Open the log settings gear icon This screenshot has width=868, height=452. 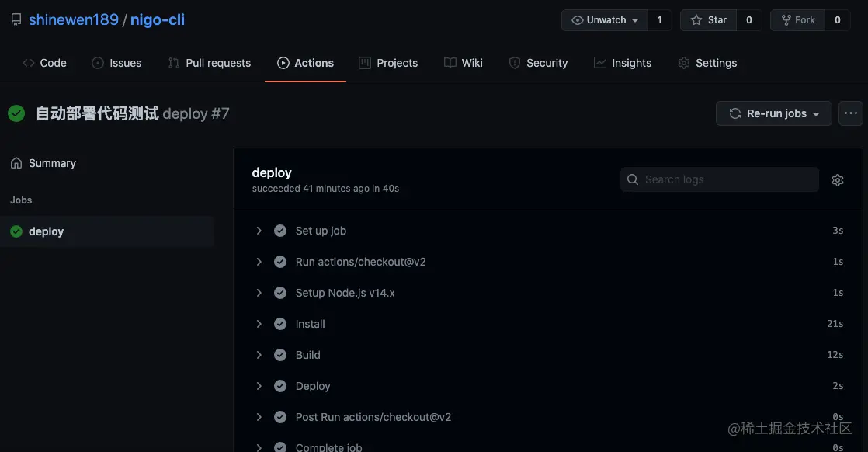(838, 180)
